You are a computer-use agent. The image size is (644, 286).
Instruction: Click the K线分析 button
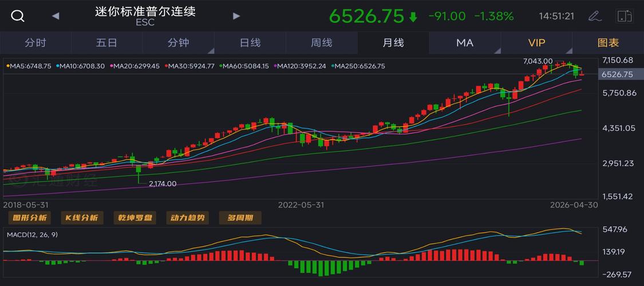82,218
